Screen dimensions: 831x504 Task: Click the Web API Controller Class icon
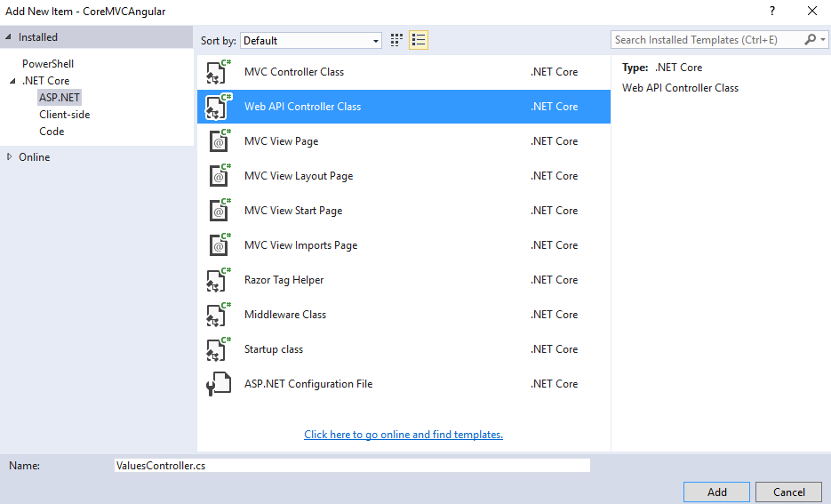[x=219, y=107]
